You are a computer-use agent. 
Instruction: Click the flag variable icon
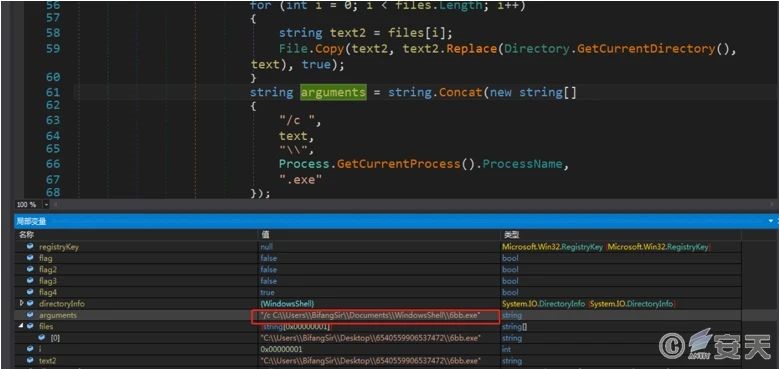pyautogui.click(x=30, y=258)
